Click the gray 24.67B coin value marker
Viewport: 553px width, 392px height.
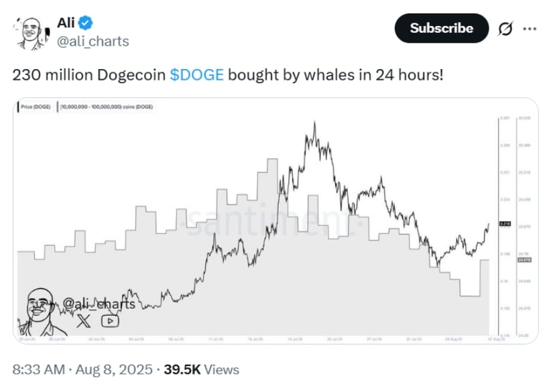point(524,260)
